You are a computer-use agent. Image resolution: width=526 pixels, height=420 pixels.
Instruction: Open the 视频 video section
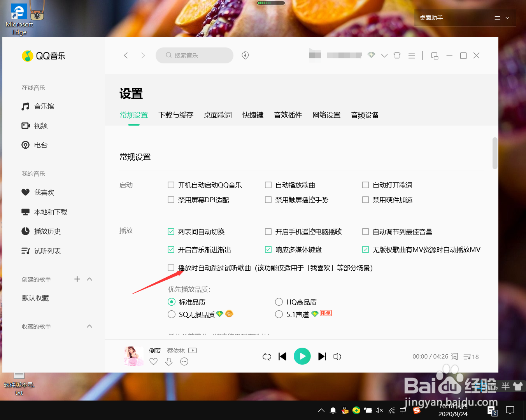pyautogui.click(x=35, y=126)
